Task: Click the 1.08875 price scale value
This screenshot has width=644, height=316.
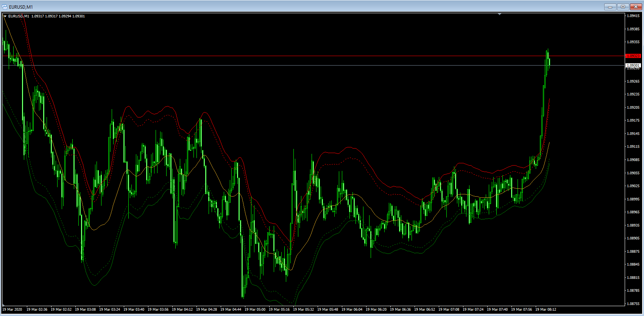Action: (x=633, y=251)
